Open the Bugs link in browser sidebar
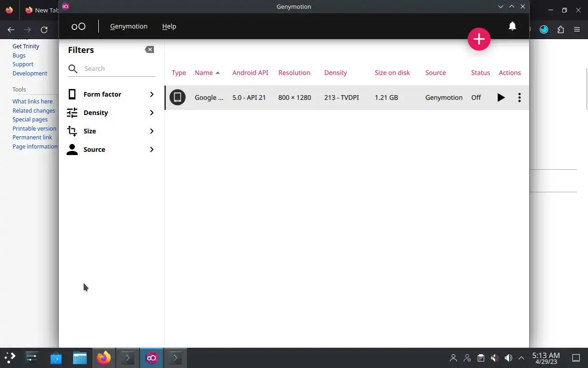The image size is (588, 368). coord(19,55)
